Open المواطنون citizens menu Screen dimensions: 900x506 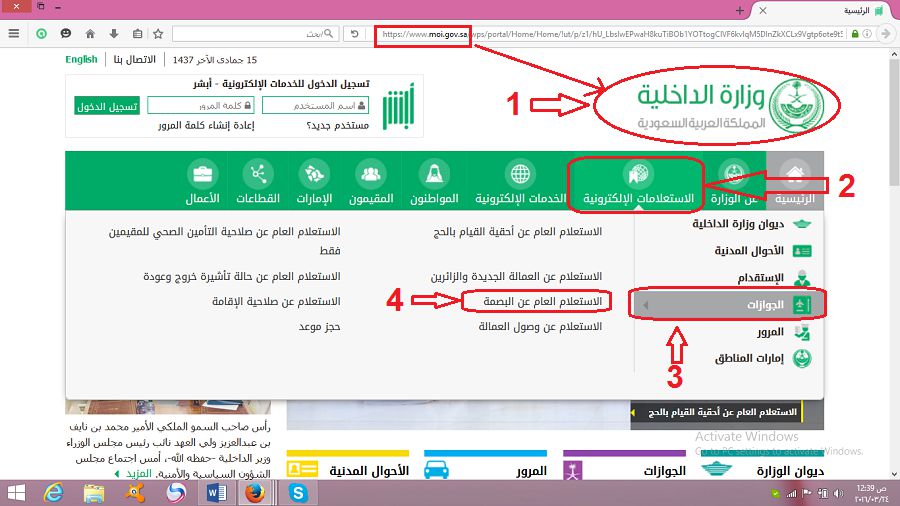pos(434,181)
